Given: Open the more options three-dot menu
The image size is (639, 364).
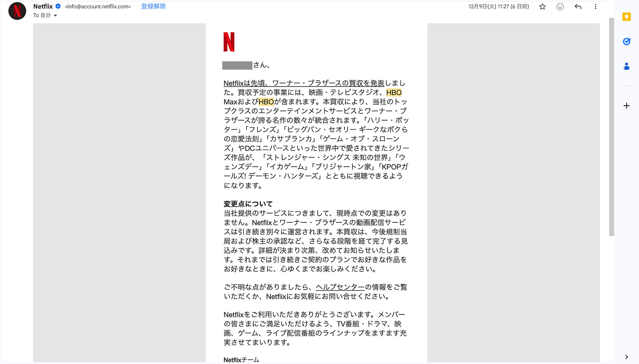Looking at the screenshot, I should [x=595, y=7].
